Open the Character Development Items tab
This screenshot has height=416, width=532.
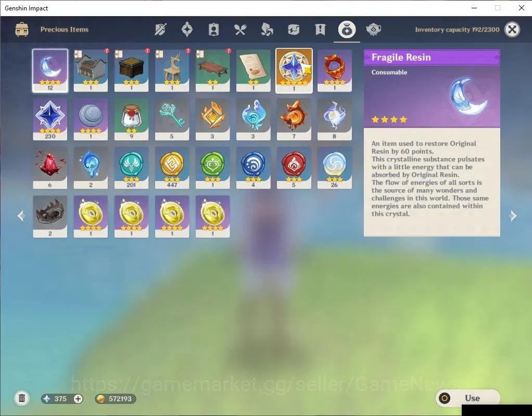tap(213, 30)
